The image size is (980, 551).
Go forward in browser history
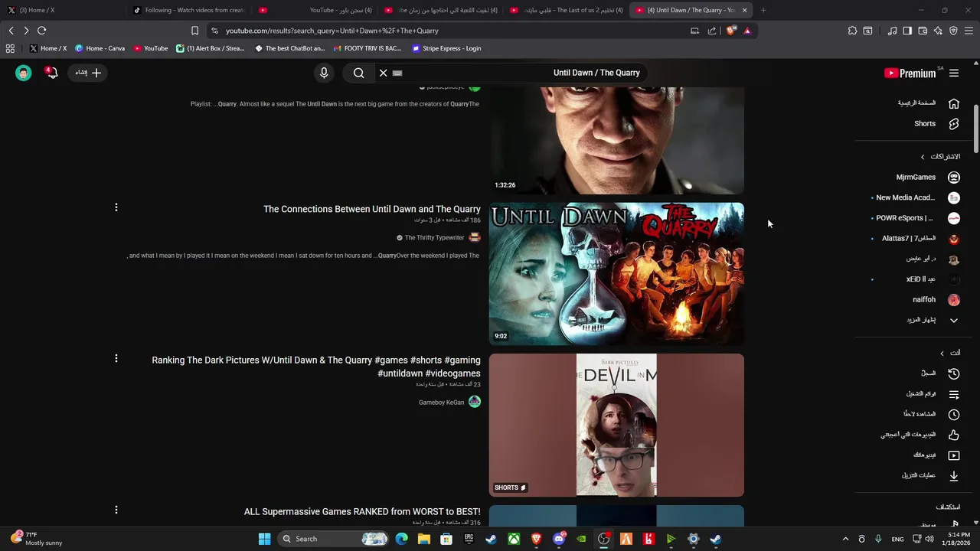click(26, 31)
